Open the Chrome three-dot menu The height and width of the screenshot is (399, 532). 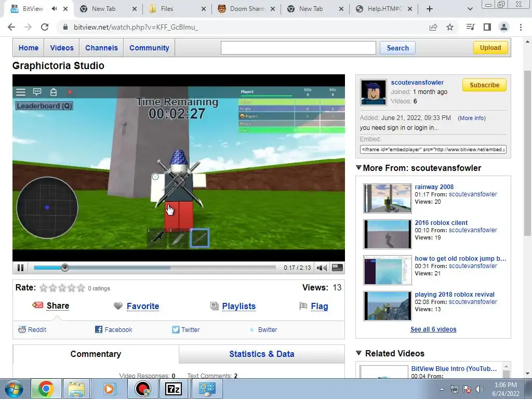click(521, 27)
